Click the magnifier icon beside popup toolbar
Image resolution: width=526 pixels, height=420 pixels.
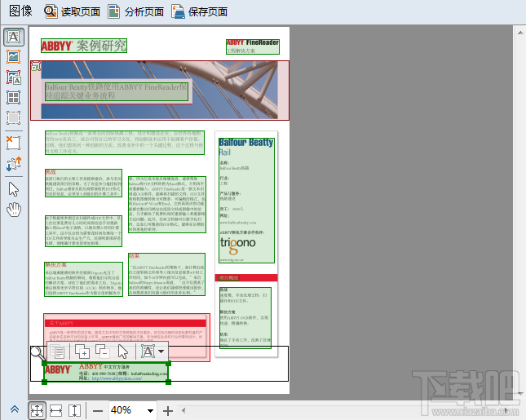[38, 353]
